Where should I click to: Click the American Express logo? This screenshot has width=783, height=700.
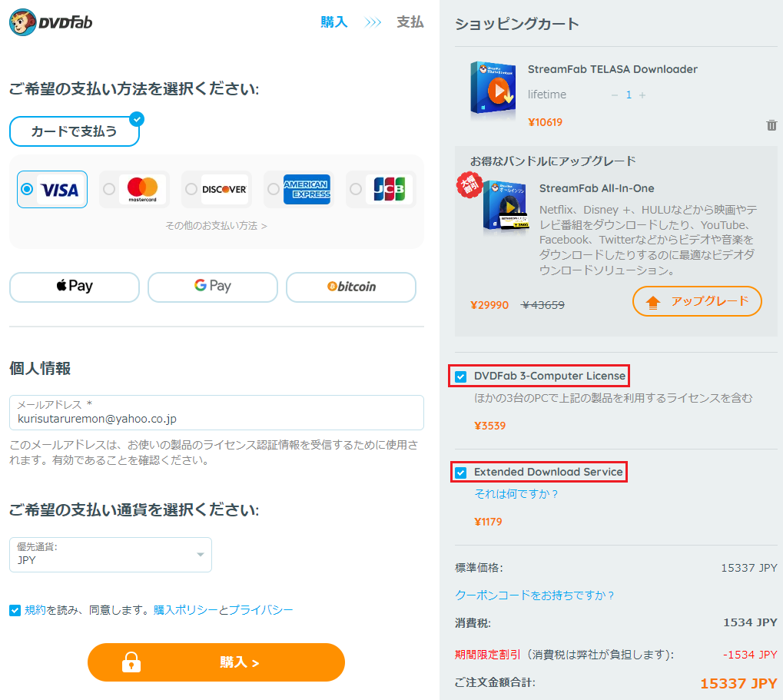307,189
